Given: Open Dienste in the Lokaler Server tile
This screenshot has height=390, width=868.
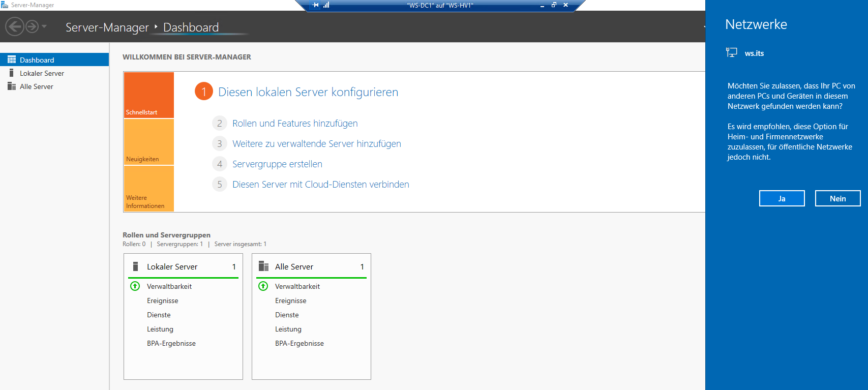Looking at the screenshot, I should pyautogui.click(x=159, y=315).
